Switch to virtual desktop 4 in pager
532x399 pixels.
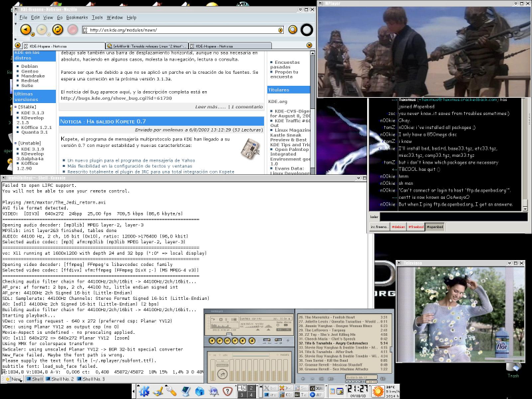click(251, 395)
